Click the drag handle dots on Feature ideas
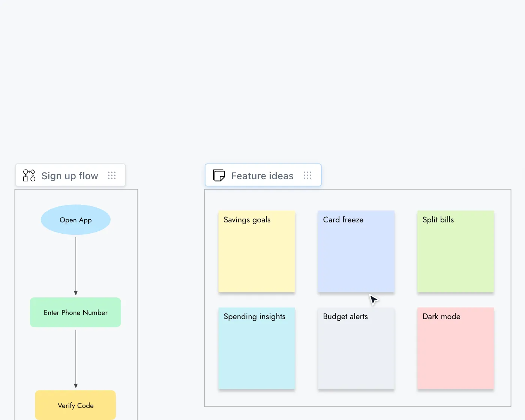Image resolution: width=525 pixels, height=420 pixels. [x=307, y=175]
